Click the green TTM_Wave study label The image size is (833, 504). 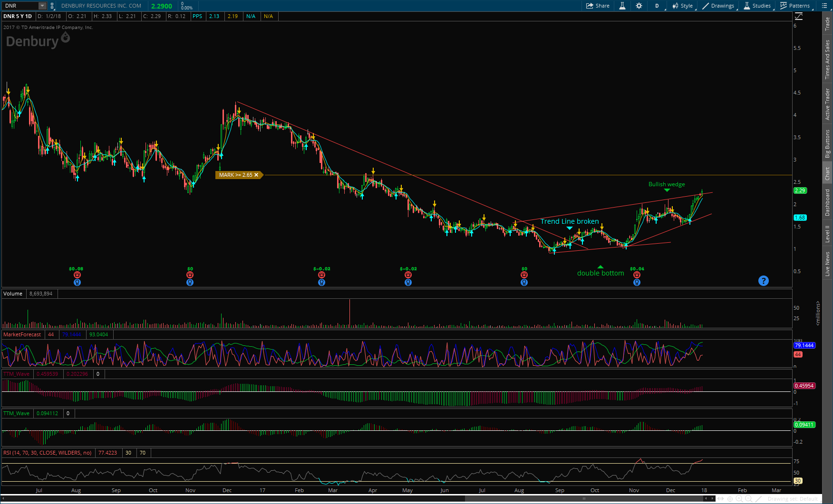[x=17, y=413]
